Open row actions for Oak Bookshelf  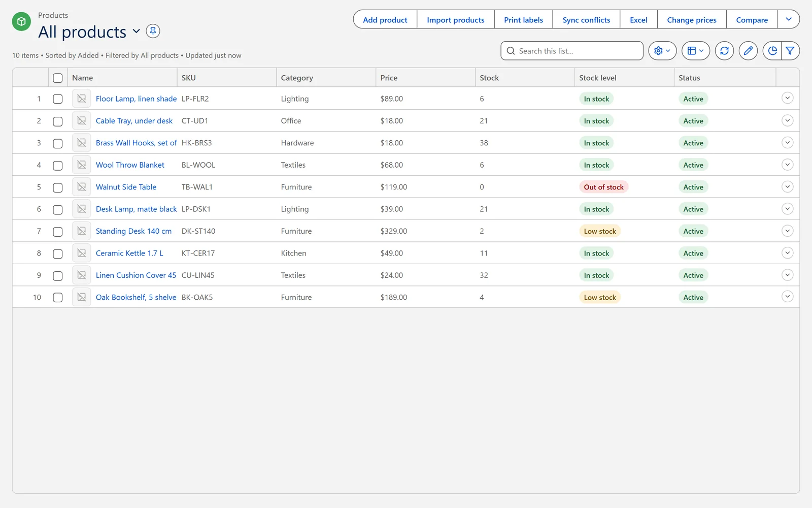click(787, 297)
